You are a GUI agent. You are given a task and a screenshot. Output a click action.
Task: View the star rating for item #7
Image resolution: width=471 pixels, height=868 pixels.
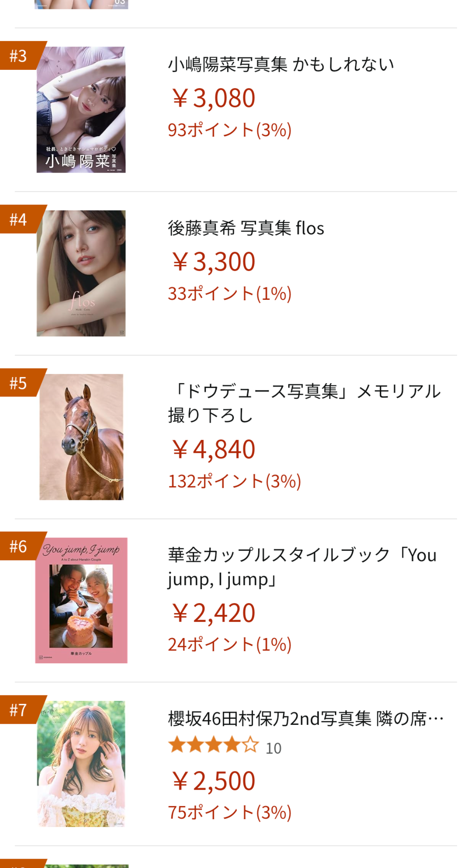click(x=214, y=745)
